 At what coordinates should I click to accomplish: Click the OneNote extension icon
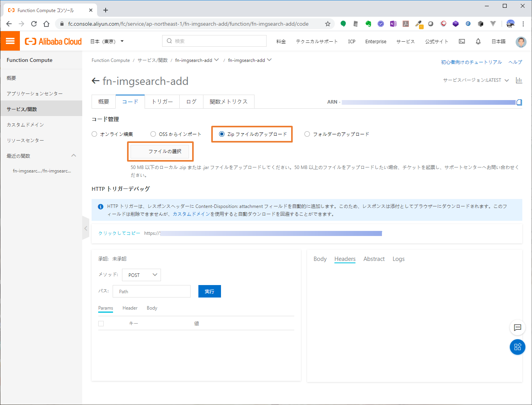pos(393,24)
